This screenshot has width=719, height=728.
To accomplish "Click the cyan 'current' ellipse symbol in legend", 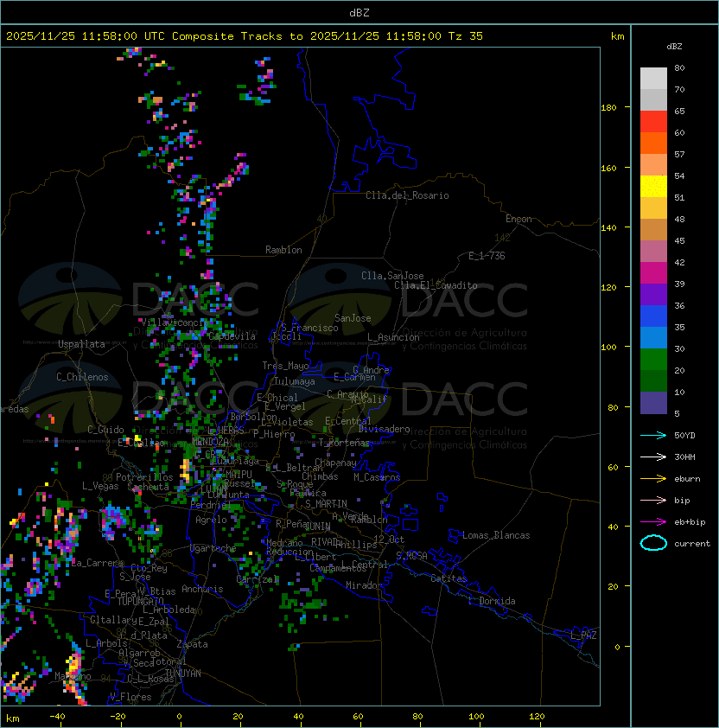I will click(x=653, y=543).
